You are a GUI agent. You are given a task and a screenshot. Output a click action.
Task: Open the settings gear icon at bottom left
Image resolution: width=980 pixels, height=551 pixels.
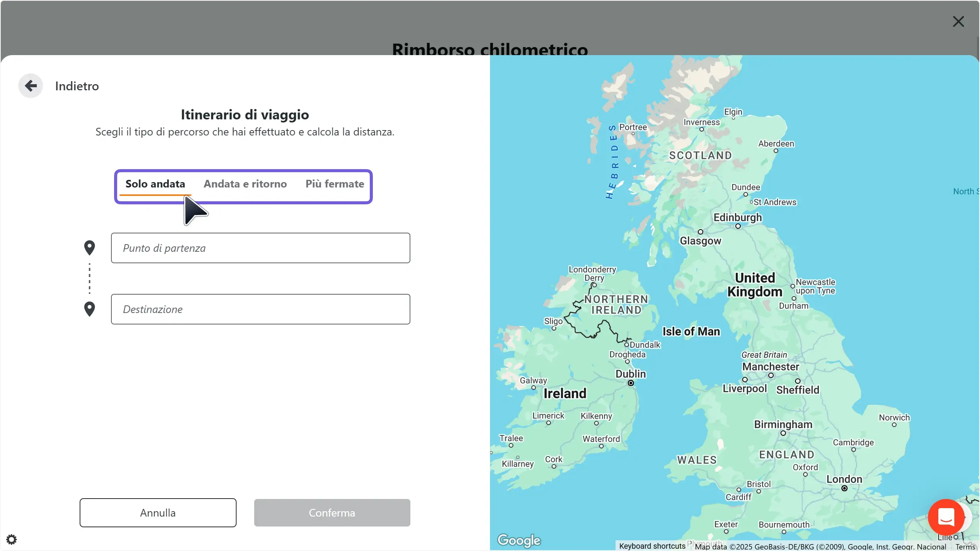[x=11, y=540]
